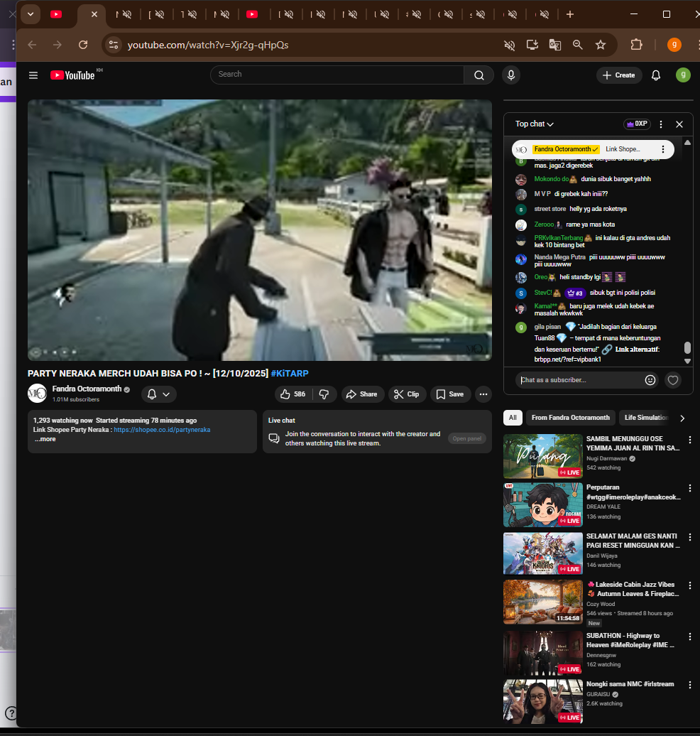Switch to first YouTube browser tab
Viewport: 700px width, 736px height.
click(56, 14)
